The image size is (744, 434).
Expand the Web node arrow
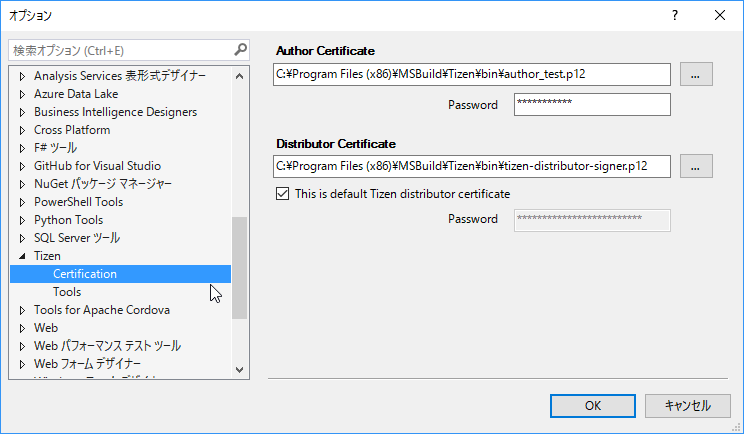pyautogui.click(x=22, y=328)
